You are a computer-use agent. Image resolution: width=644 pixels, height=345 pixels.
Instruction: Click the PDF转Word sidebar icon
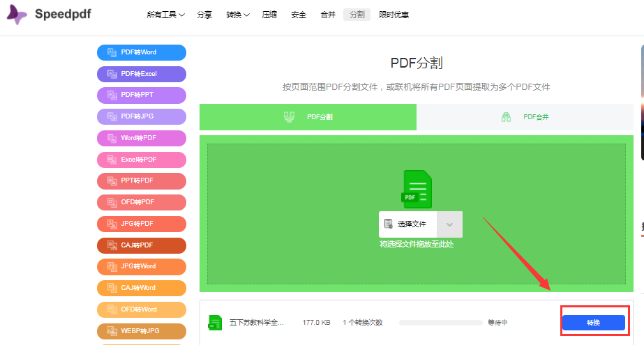click(112, 52)
